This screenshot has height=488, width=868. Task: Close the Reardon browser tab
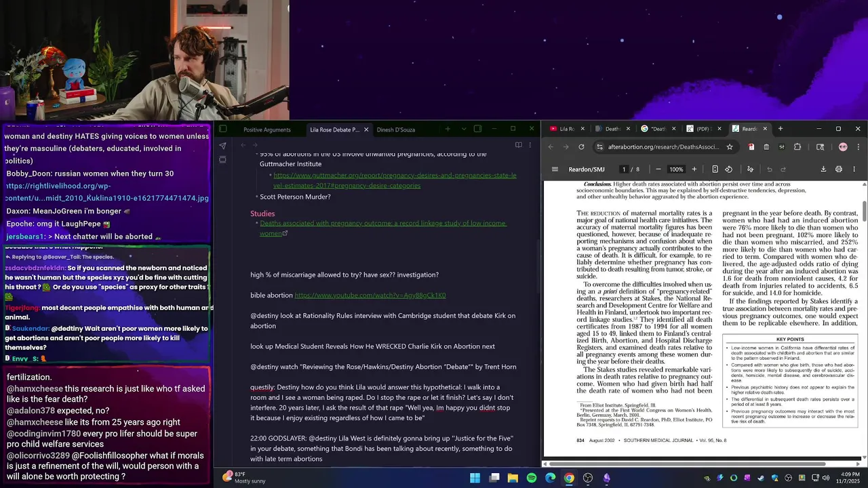765,129
